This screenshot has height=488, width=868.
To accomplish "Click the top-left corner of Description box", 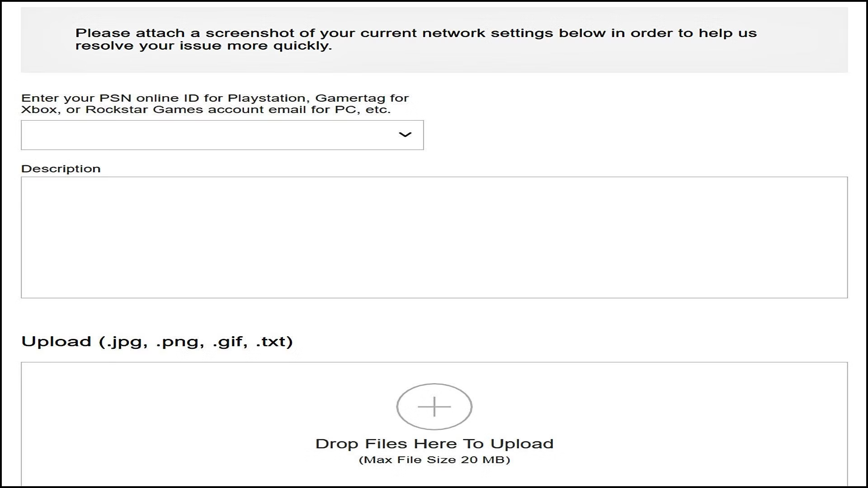I will (x=32, y=185).
